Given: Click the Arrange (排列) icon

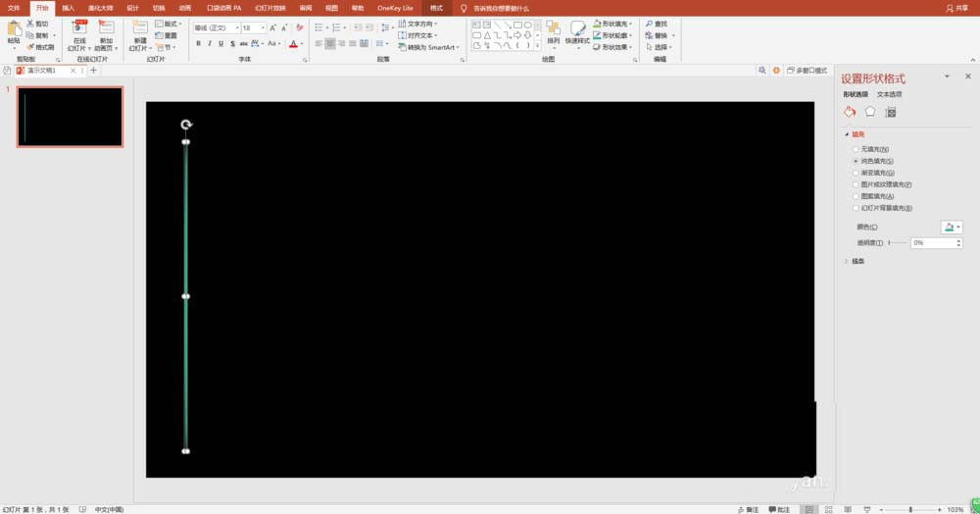Looking at the screenshot, I should [553, 28].
